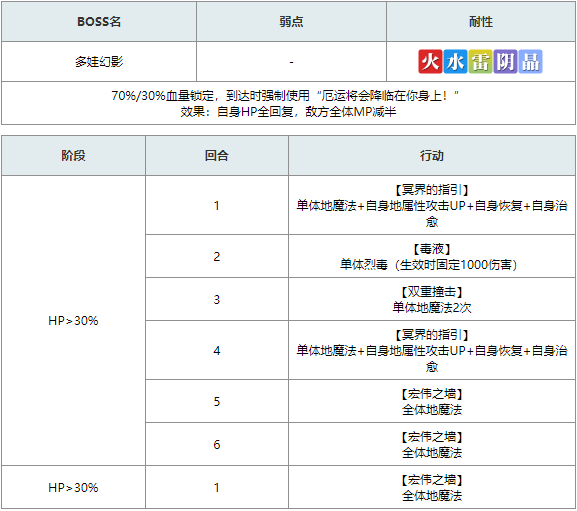Viewport: 577px width, 511px height.
Task: Click the 弱点 column header
Action: 291,21
